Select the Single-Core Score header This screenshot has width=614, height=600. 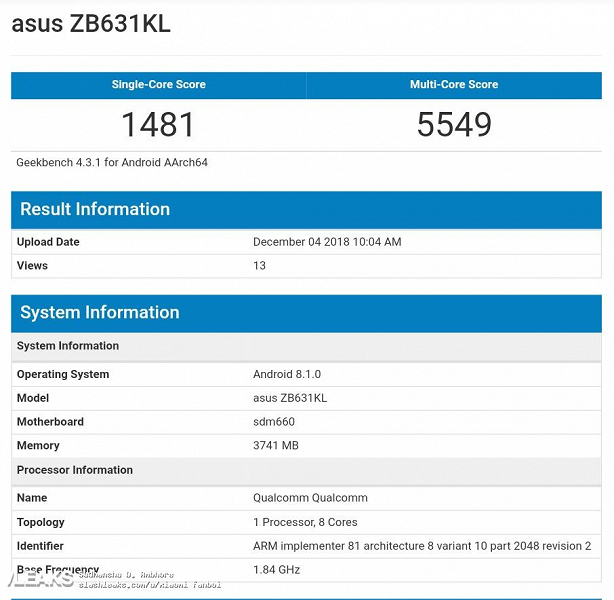pos(159,85)
